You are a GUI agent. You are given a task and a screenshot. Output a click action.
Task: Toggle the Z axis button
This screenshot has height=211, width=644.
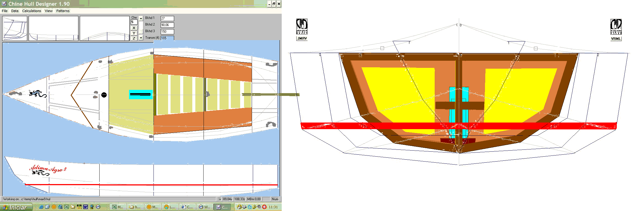134,38
